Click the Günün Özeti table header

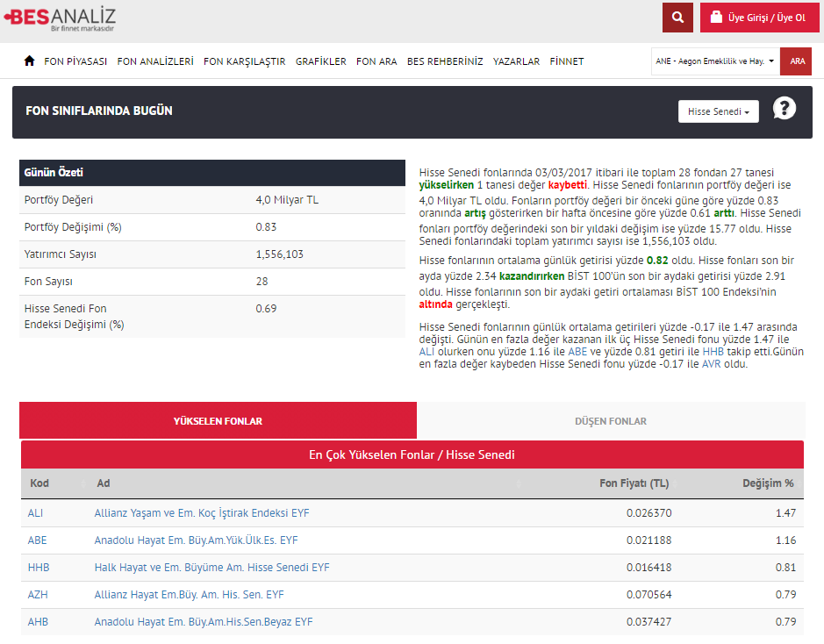pos(212,173)
